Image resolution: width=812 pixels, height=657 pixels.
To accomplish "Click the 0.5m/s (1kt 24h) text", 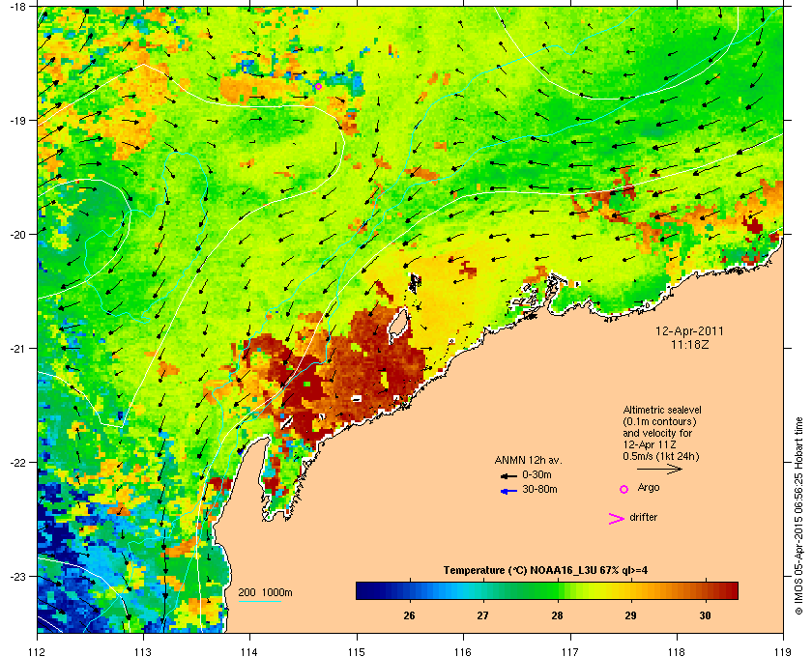I will tap(661, 457).
